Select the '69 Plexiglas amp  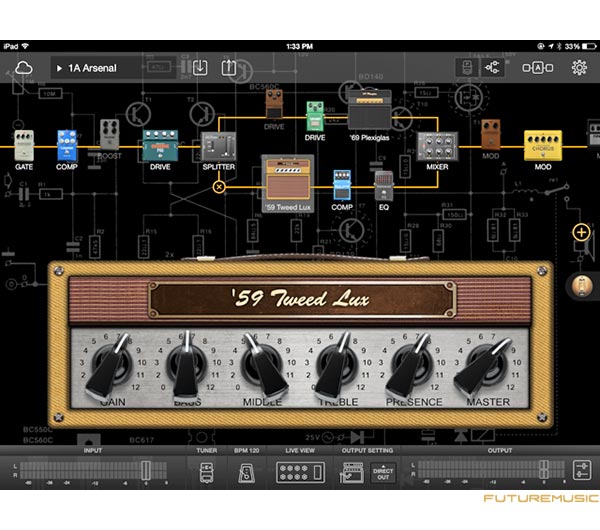pos(369,110)
